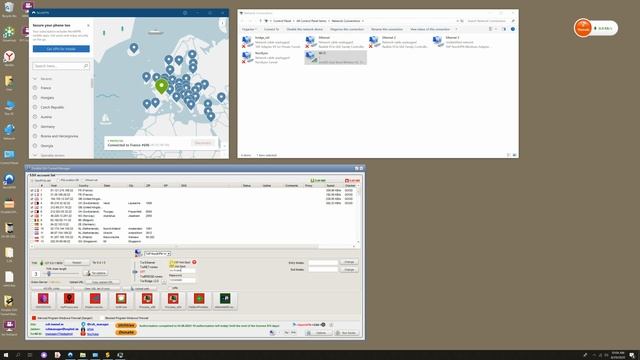Toggle the first FR (France) row checkbox
This screenshot has height=360, width=640.
click(32, 190)
